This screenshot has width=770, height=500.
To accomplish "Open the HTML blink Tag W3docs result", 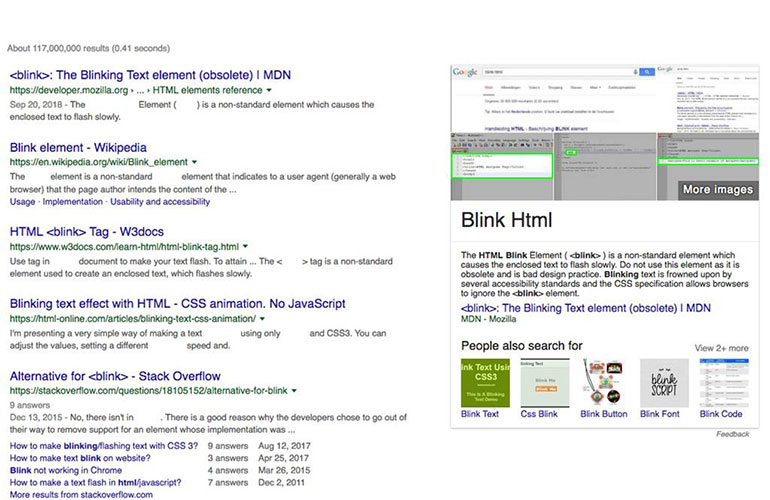I will tap(87, 232).
